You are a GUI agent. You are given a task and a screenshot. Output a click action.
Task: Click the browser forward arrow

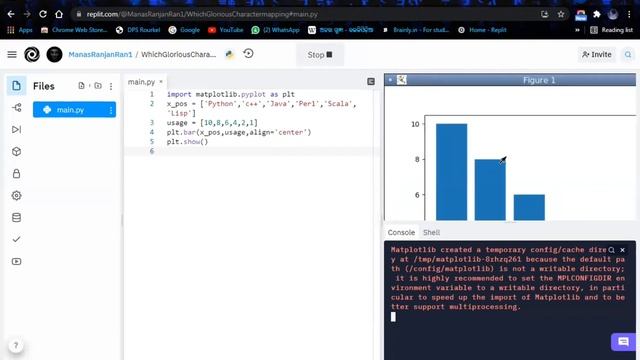[x=27, y=14]
